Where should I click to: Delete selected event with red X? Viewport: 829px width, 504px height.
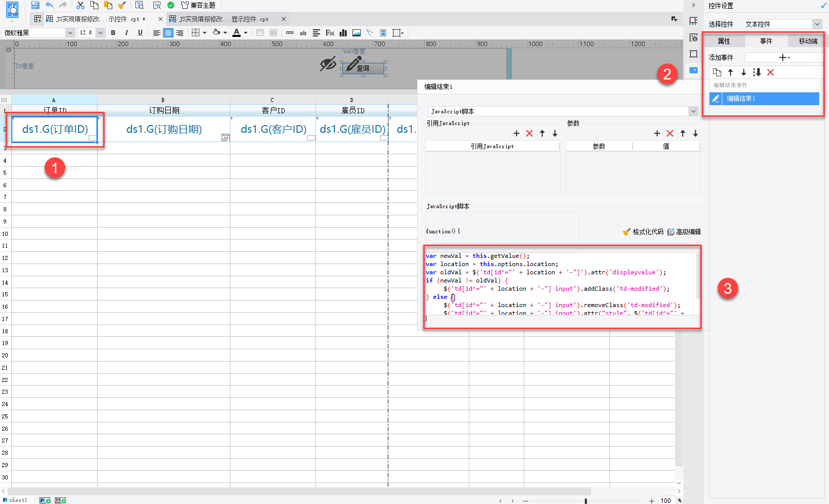coord(771,72)
